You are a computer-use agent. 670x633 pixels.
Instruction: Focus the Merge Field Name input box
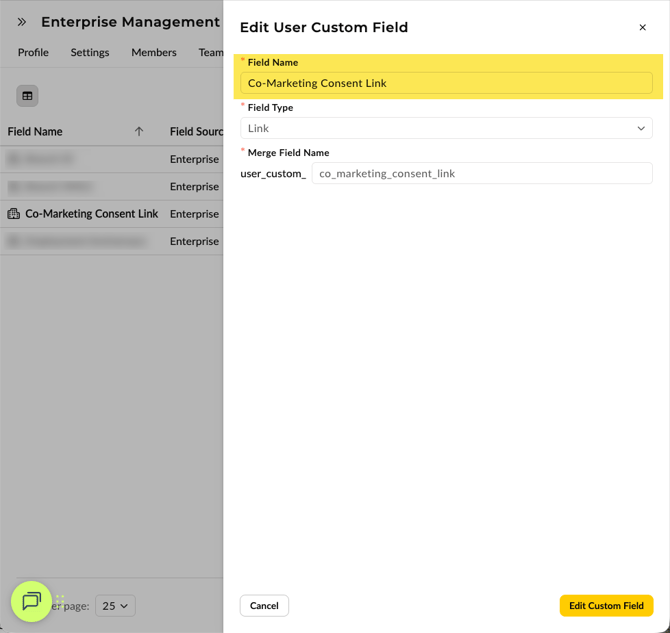[x=481, y=173]
